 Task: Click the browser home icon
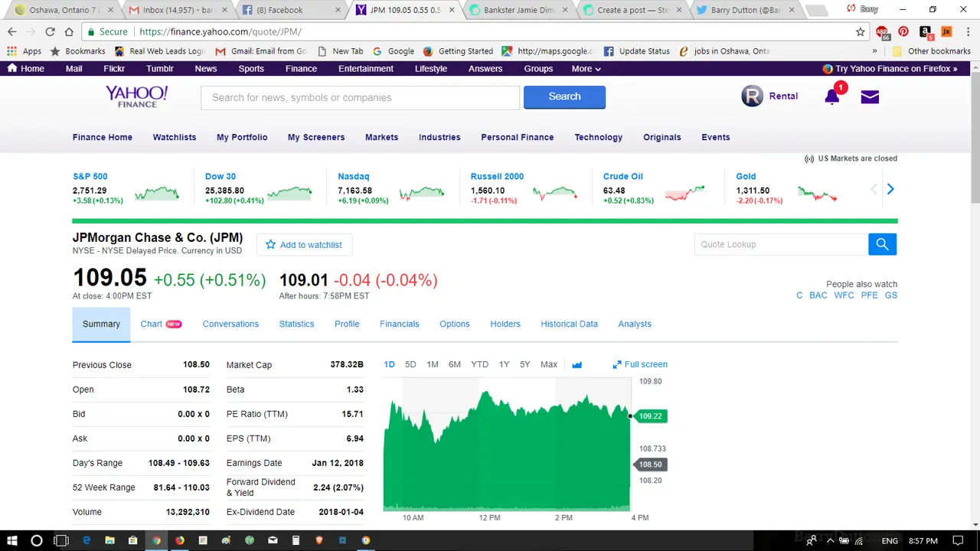click(69, 32)
